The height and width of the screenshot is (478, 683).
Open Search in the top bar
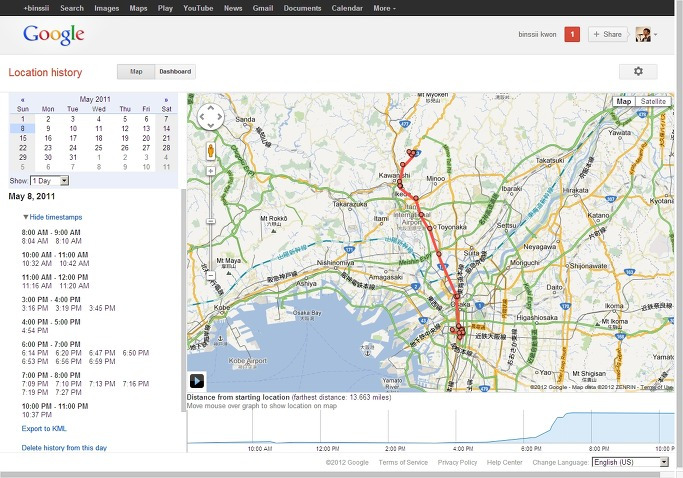(x=72, y=8)
